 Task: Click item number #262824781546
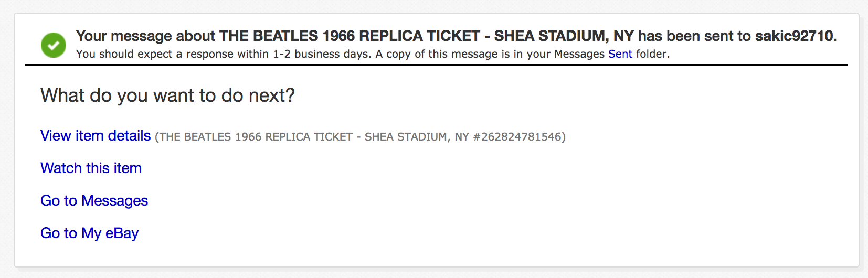click(x=517, y=137)
